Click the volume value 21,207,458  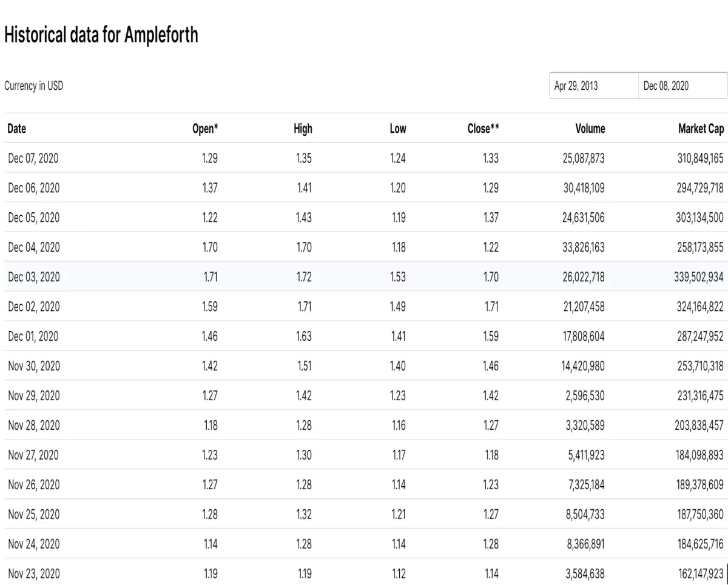click(584, 307)
